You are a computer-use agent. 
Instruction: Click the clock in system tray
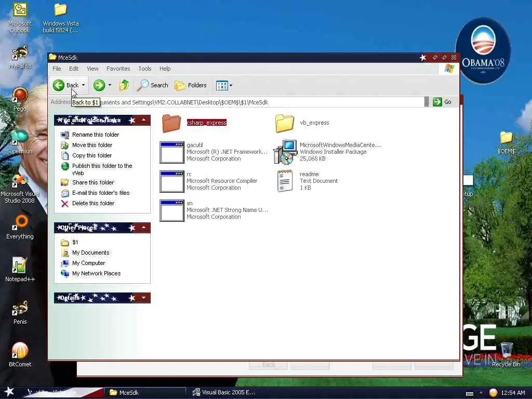[x=513, y=393]
